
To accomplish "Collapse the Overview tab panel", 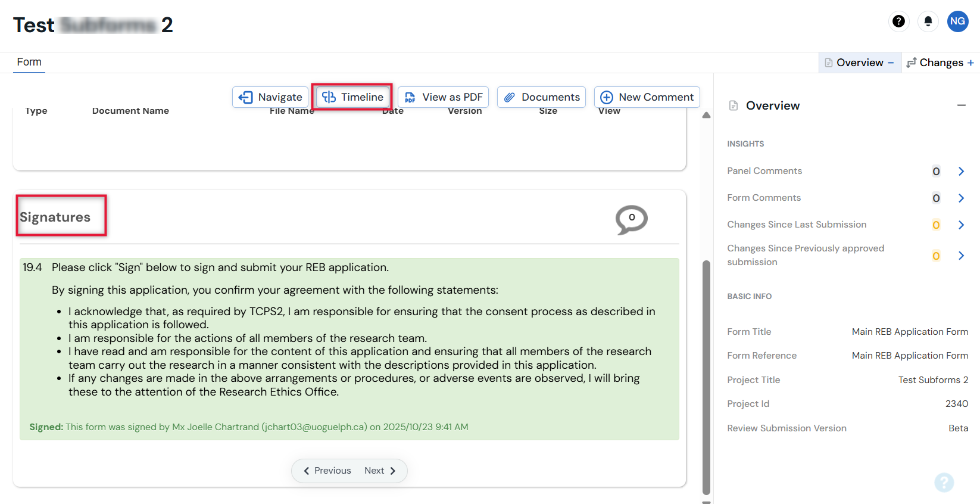I will (860, 63).
